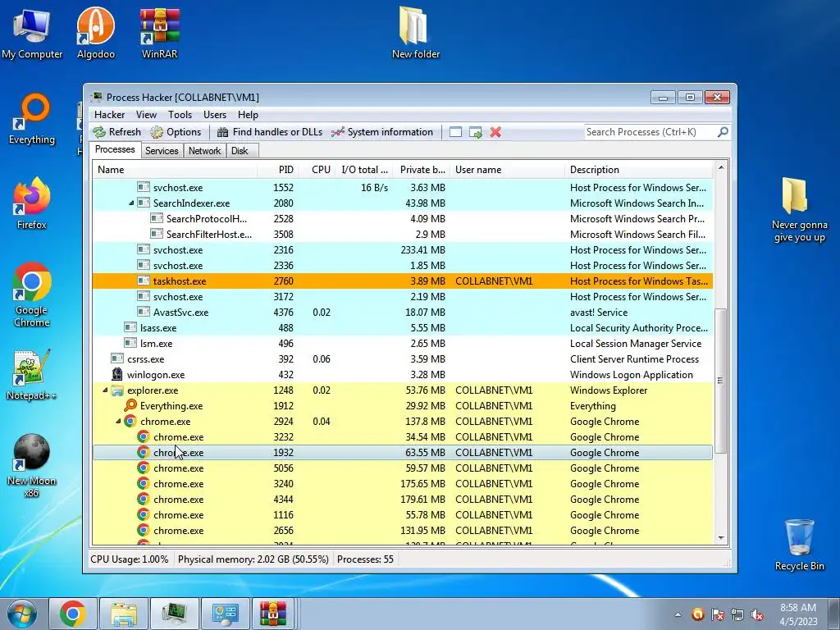Sort by User name column header
Image resolution: width=840 pixels, height=630 pixels.
coord(507,170)
